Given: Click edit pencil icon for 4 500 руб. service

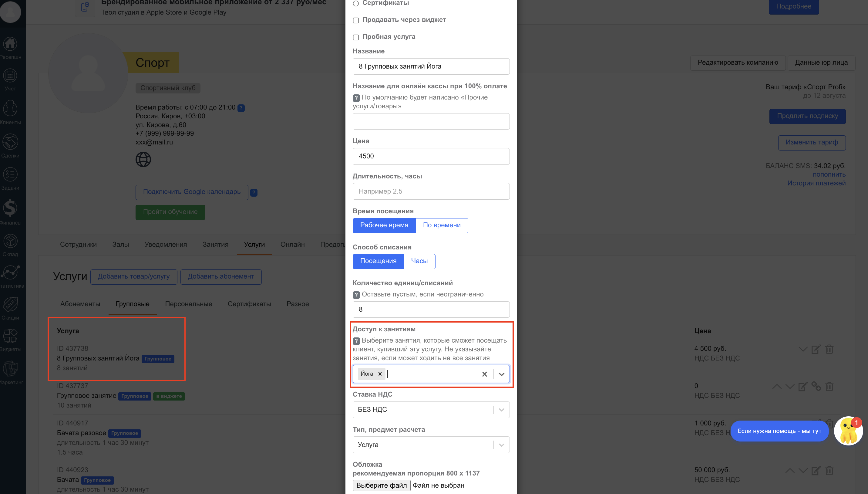Looking at the screenshot, I should (816, 349).
